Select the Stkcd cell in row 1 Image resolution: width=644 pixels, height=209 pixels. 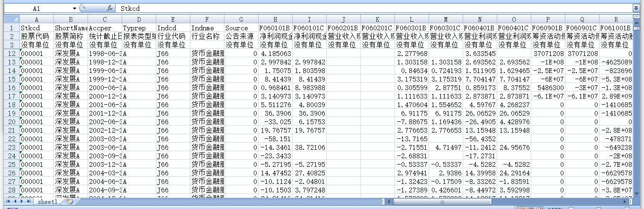pos(36,28)
